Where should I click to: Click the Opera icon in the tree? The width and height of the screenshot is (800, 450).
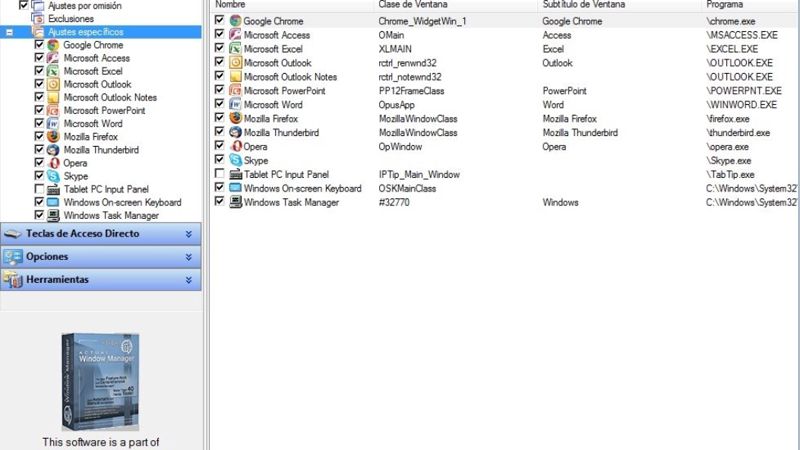[53, 163]
